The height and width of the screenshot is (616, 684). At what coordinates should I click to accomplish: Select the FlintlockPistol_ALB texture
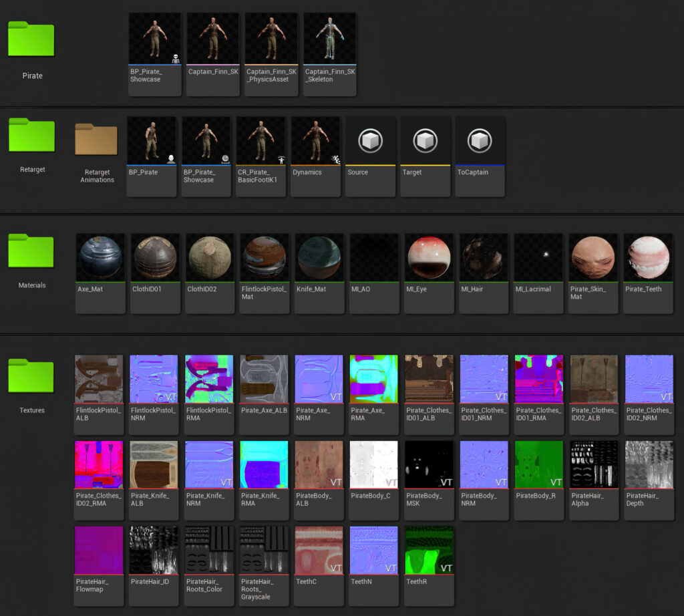point(99,377)
